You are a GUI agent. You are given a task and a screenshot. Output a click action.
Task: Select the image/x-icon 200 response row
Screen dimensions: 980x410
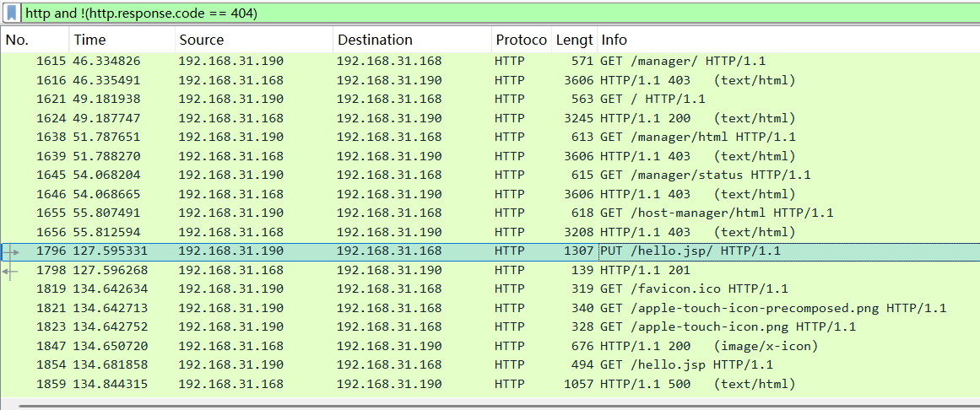click(x=490, y=346)
